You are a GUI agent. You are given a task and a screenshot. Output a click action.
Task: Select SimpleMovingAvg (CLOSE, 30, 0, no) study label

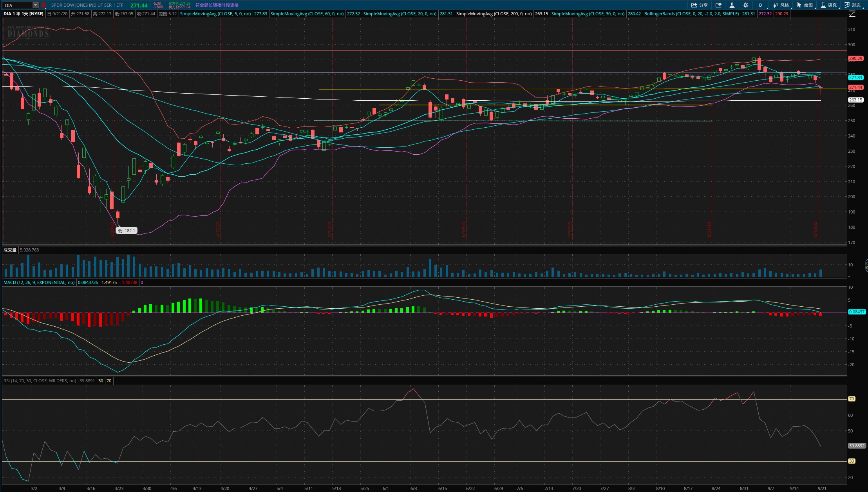588,14
